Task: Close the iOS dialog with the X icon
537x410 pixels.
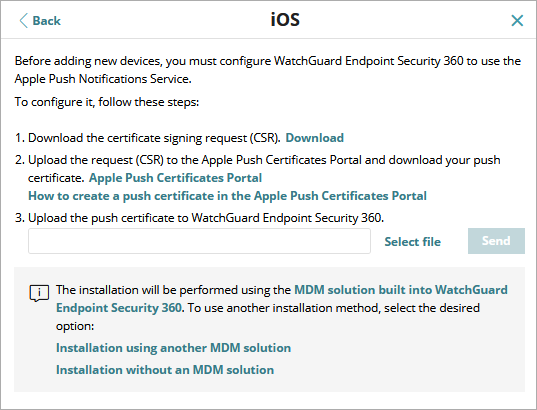Action: (517, 21)
